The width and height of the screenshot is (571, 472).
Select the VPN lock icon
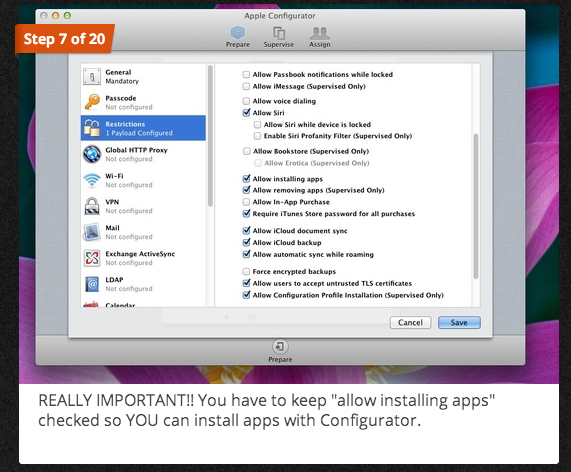(92, 206)
